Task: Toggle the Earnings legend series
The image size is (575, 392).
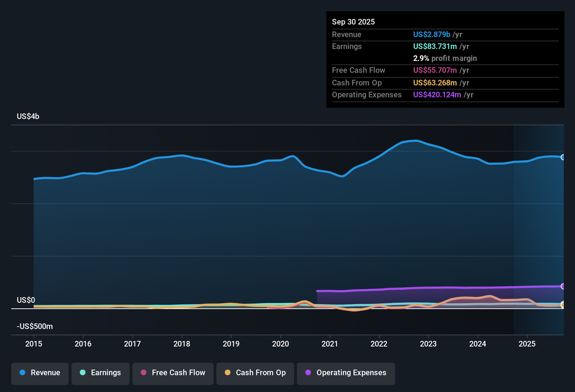Action: point(101,373)
